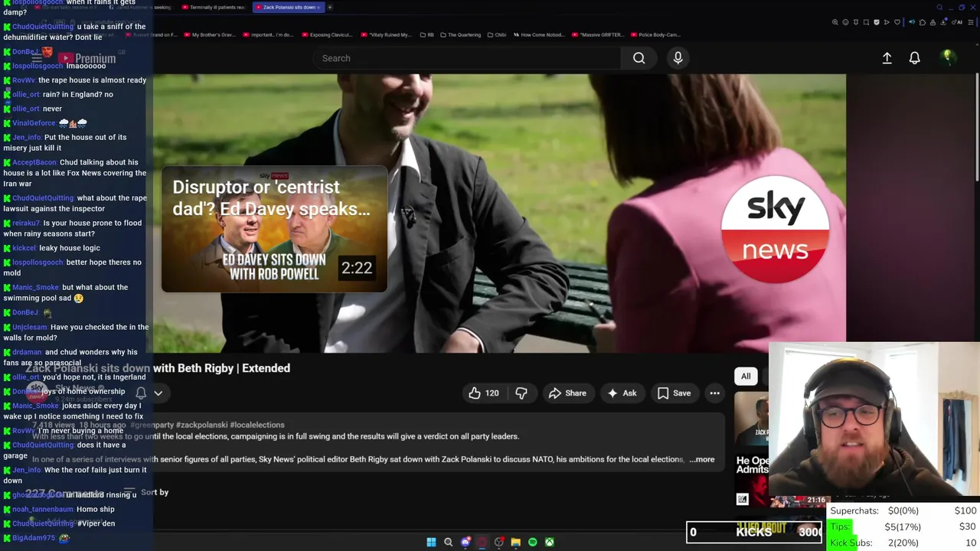Open the emoji picker toolbar icon
This screenshot has height=551, width=980.
(845, 22)
